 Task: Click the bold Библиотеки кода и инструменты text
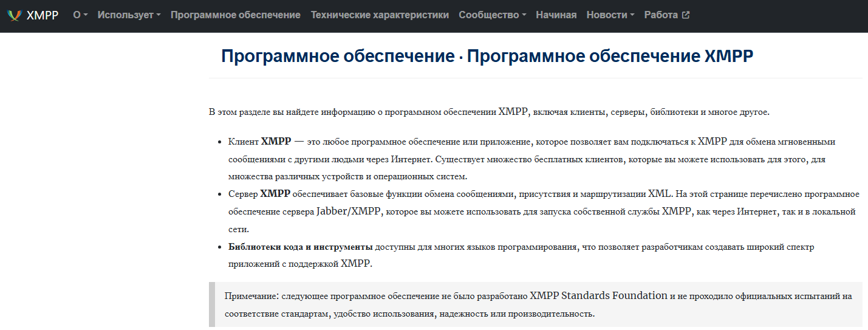300,247
